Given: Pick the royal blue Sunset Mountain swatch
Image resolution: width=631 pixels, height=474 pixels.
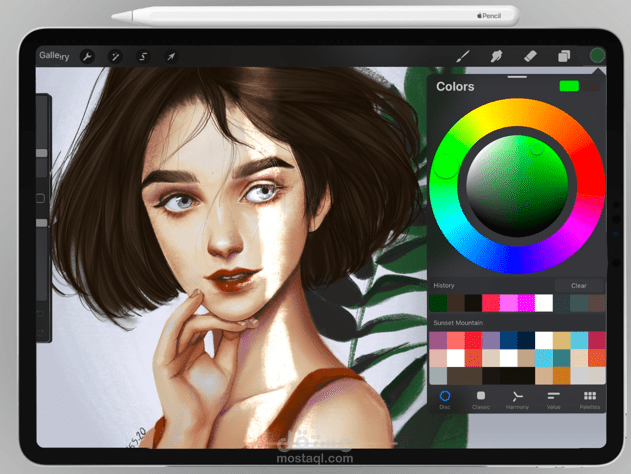Looking at the screenshot, I should point(509,340).
